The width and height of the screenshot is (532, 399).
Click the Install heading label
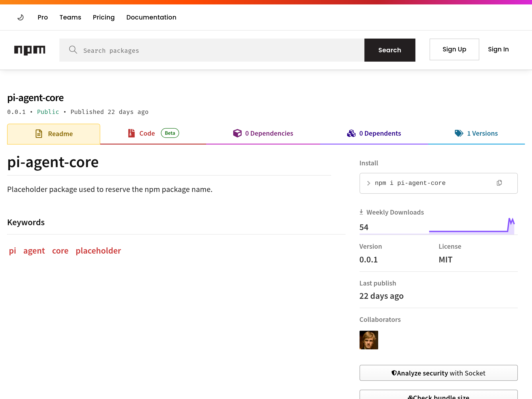point(369,163)
